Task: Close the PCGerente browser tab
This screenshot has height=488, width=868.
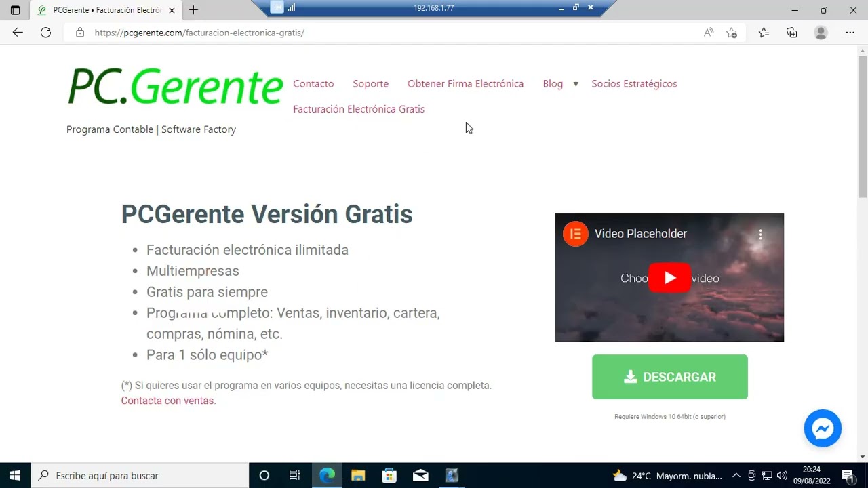Action: [x=172, y=10]
